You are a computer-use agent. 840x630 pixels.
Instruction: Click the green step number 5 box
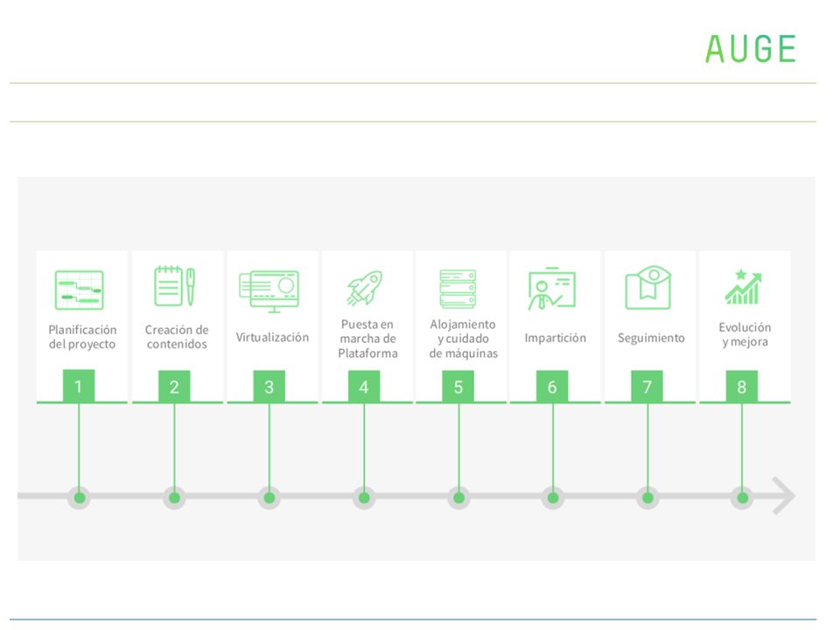458,386
